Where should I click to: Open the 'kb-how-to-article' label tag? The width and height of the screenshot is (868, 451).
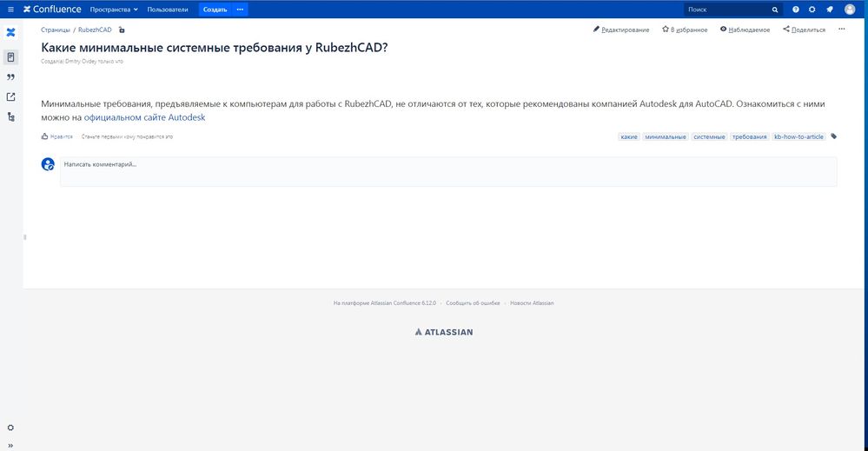(x=798, y=136)
